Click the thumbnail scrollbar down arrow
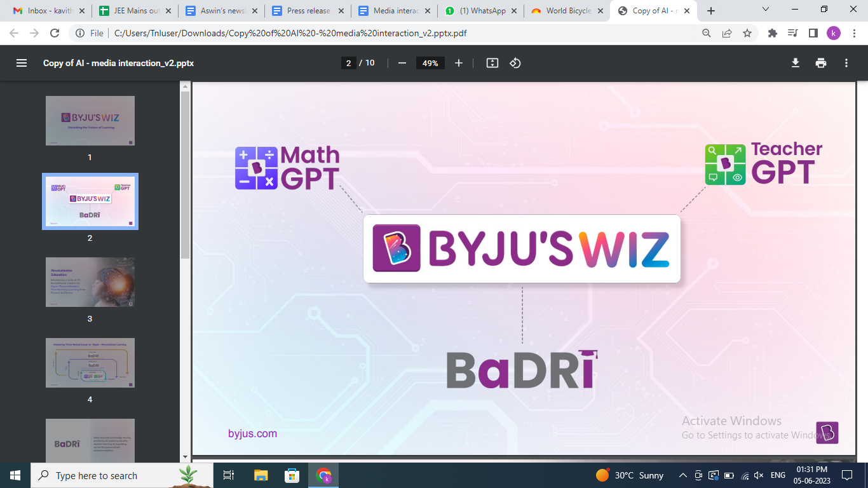The width and height of the screenshot is (868, 488). (185, 456)
